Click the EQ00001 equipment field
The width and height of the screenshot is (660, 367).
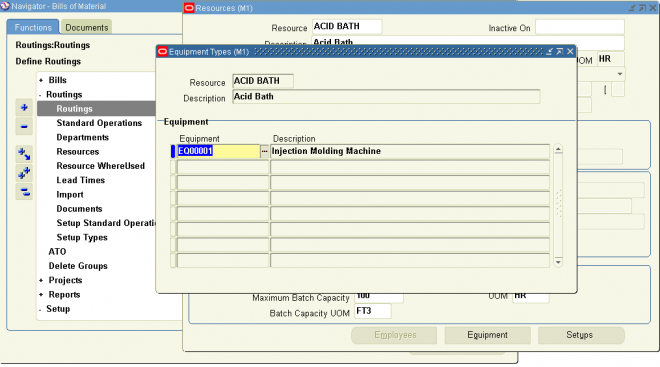coord(218,151)
